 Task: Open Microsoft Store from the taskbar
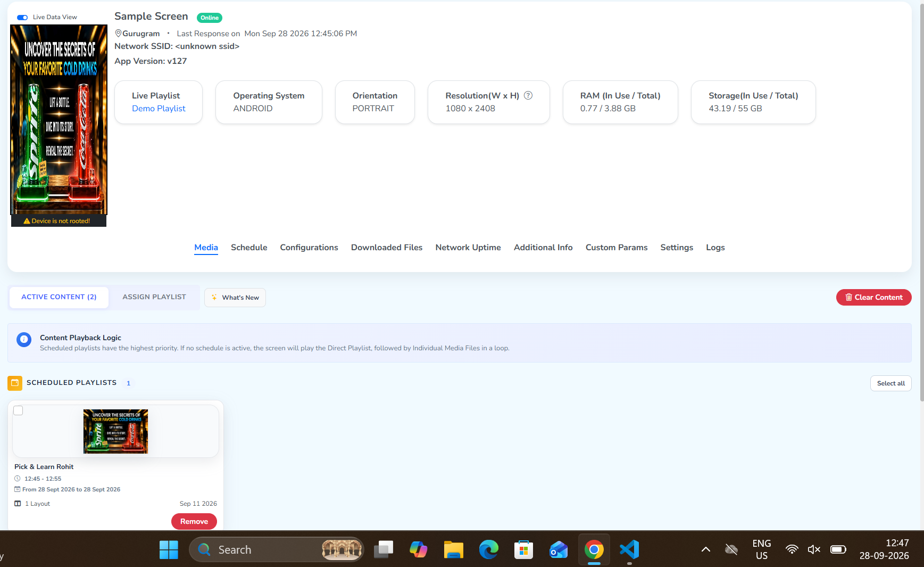pyautogui.click(x=523, y=549)
